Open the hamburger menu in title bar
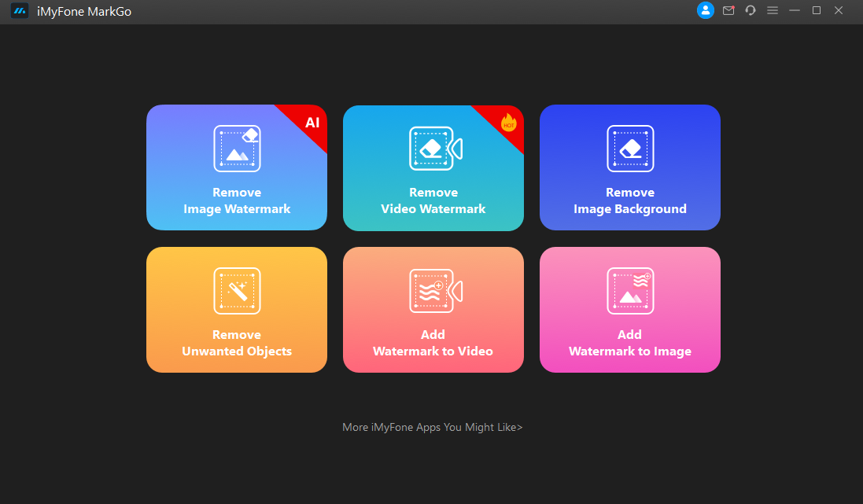Viewport: 863px width, 504px height. pyautogui.click(x=773, y=10)
